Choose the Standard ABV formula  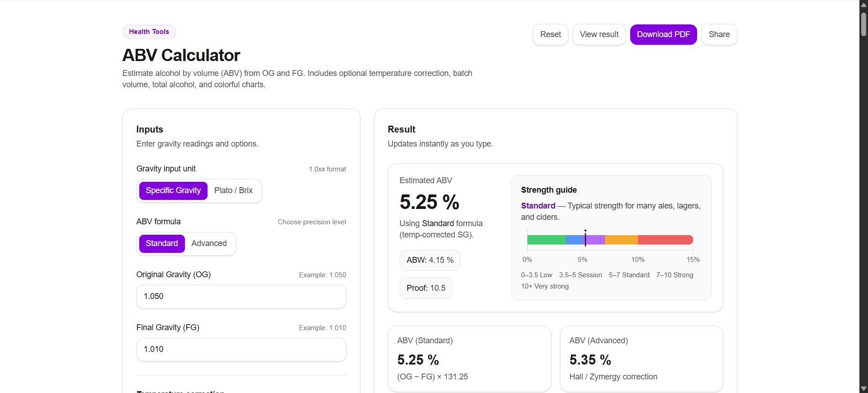point(162,244)
